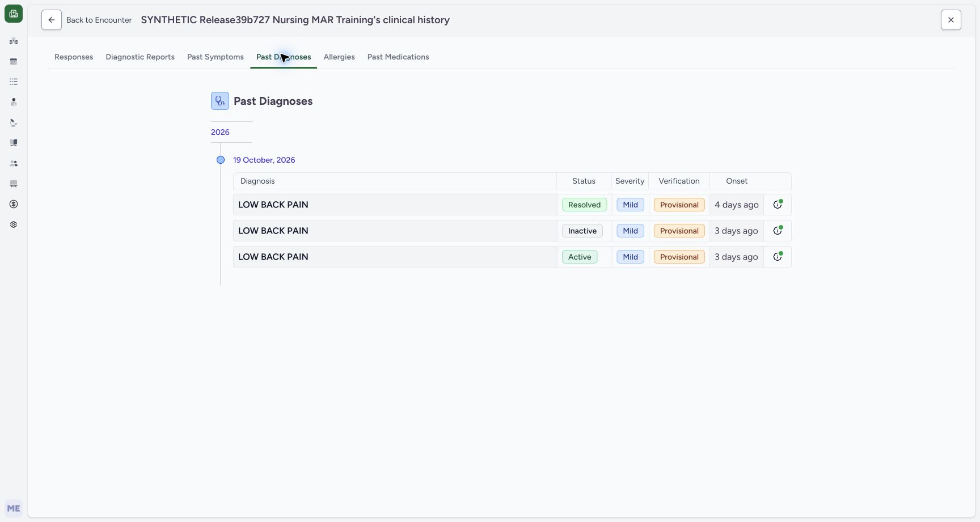This screenshot has width=980, height=522.
Task: Open the open-book sidebar icon
Action: click(14, 143)
